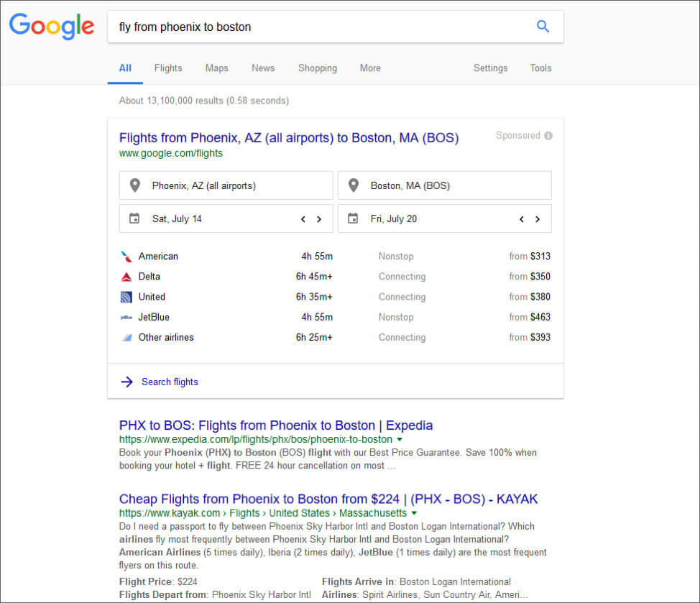
Task: Expand the KAYAK result URL dropdown arrow
Action: (x=414, y=513)
